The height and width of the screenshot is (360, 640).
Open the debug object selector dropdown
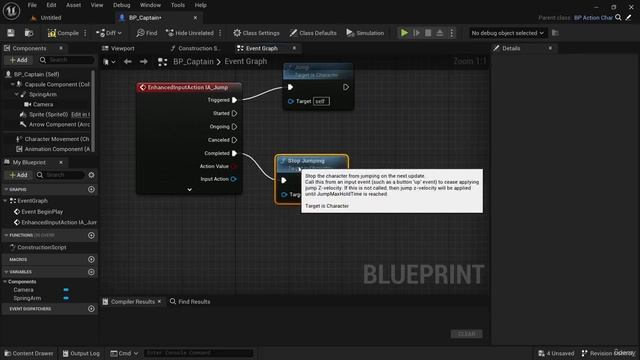tap(507, 33)
